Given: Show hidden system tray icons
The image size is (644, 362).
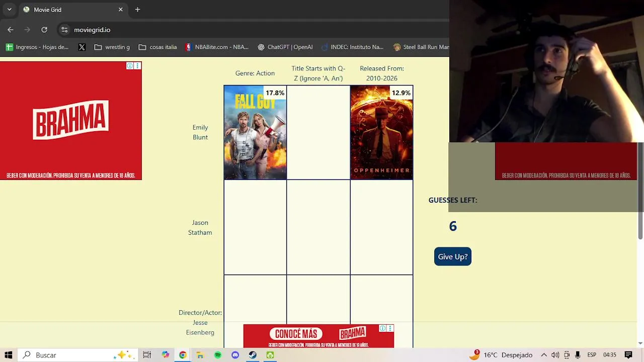Looking at the screenshot, I should coord(544,355).
